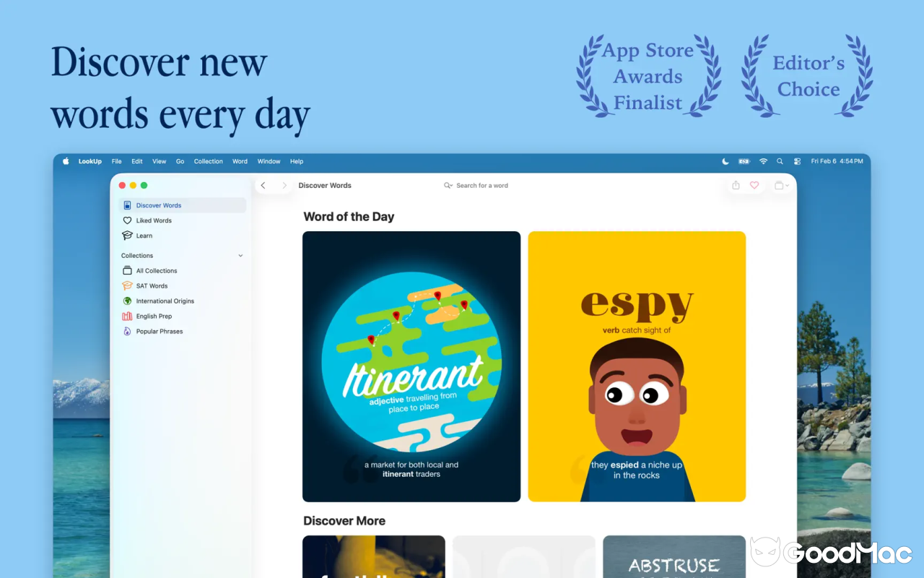This screenshot has width=924, height=578.
Task: Open the Popular Phrases collection
Action: tap(183, 332)
